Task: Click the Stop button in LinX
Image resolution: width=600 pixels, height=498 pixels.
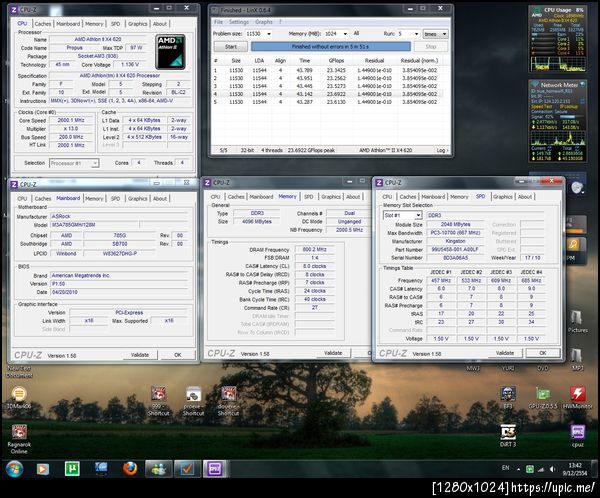Action: click(x=431, y=47)
